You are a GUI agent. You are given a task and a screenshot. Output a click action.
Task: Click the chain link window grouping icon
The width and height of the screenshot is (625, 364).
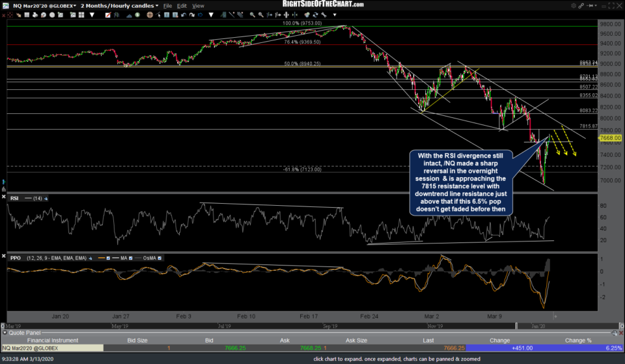[x=581, y=6]
